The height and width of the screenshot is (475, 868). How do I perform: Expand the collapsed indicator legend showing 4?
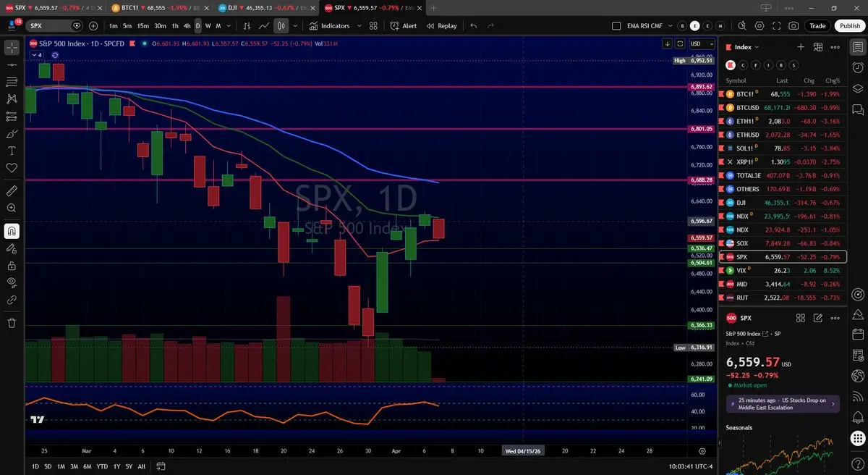[x=36, y=54]
